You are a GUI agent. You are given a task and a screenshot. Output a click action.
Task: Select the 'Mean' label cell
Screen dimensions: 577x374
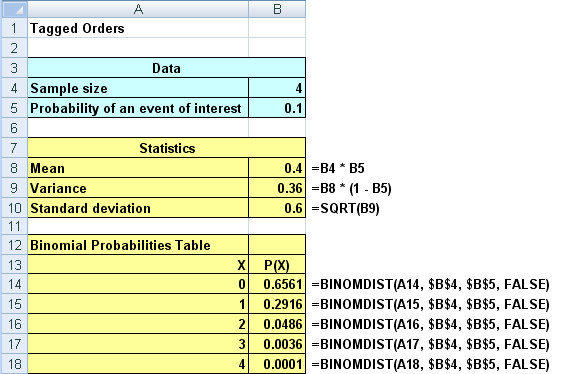click(x=138, y=168)
